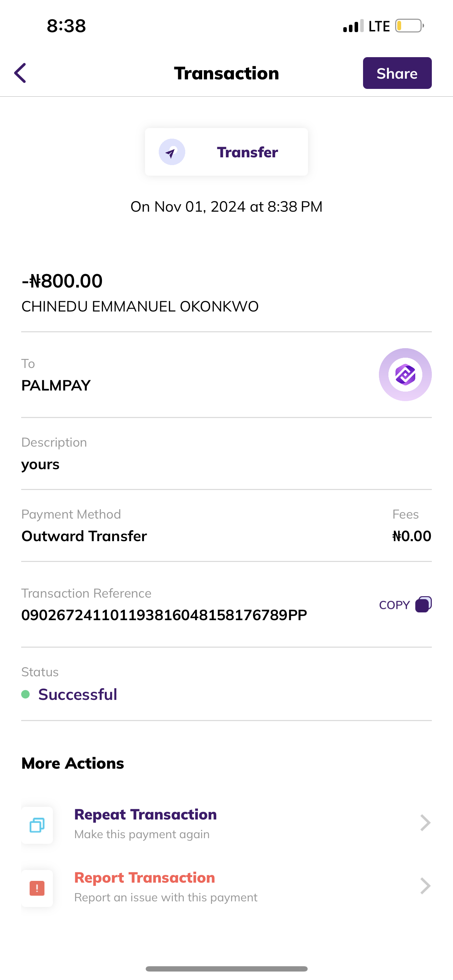Tap the home indicator bar
The height and width of the screenshot is (980, 453).
pos(226,969)
